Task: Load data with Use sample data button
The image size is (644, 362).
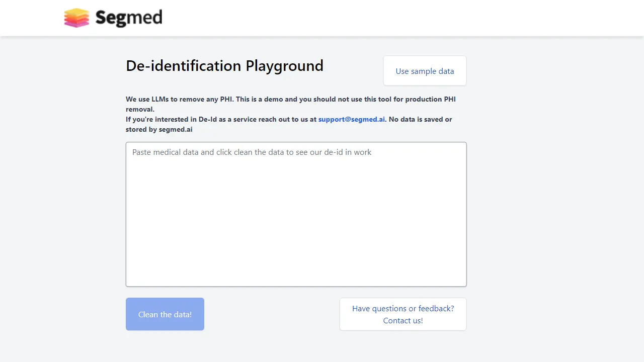Action: 425,71
